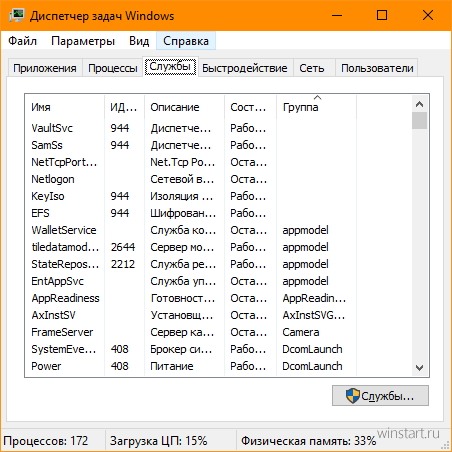Open the Вид menu

[x=139, y=41]
